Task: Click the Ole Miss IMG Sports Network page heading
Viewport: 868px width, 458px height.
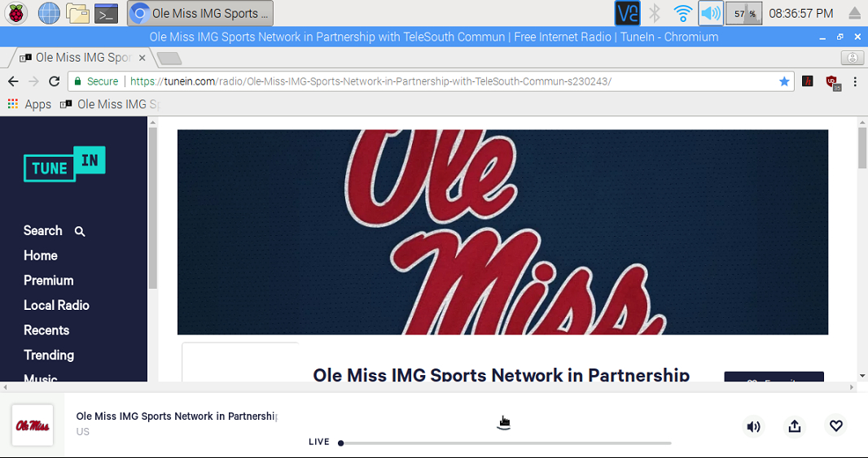Action: click(x=501, y=374)
